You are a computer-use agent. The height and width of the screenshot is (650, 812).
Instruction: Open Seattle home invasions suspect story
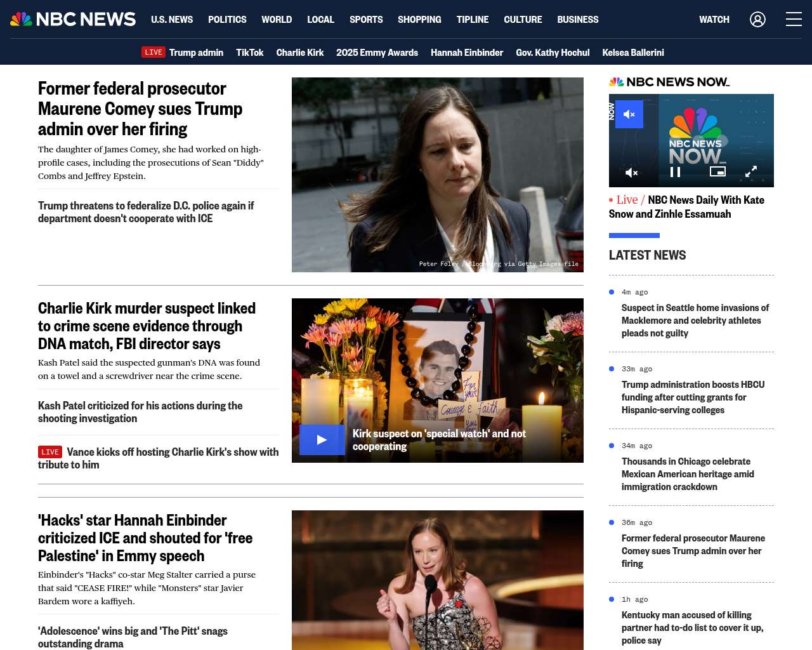695,321
